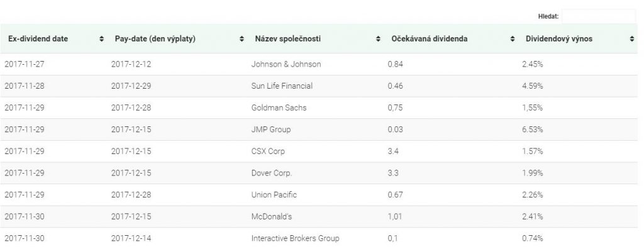Click Interactive Brokers Group name
This screenshot has height=249, width=644.
[x=296, y=238]
